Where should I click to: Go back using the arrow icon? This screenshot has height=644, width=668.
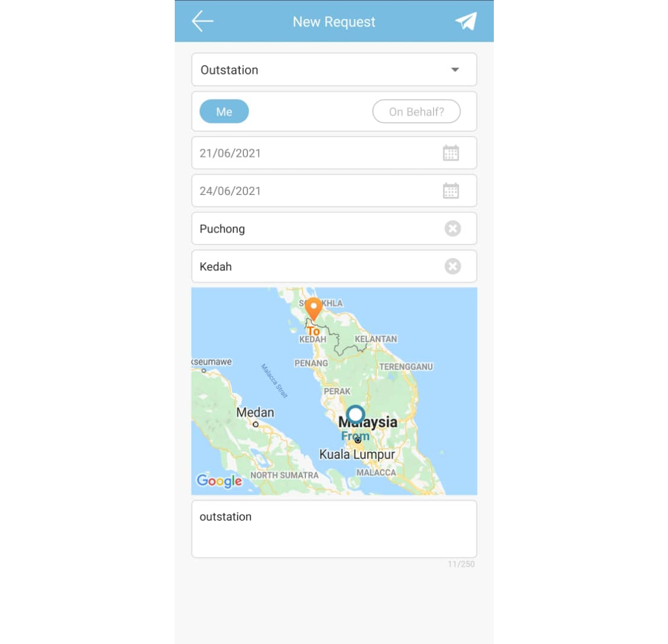[x=202, y=21]
